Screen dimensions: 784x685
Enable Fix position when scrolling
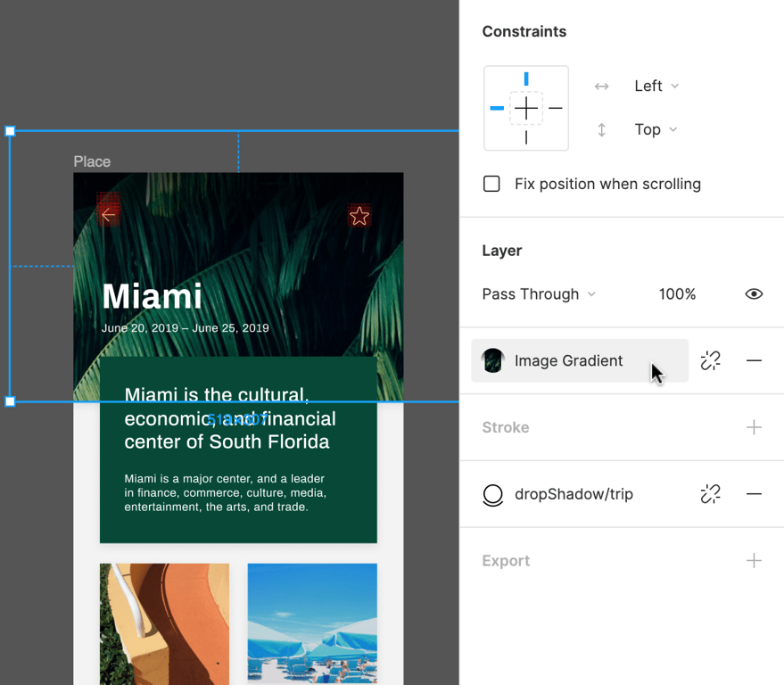491,184
